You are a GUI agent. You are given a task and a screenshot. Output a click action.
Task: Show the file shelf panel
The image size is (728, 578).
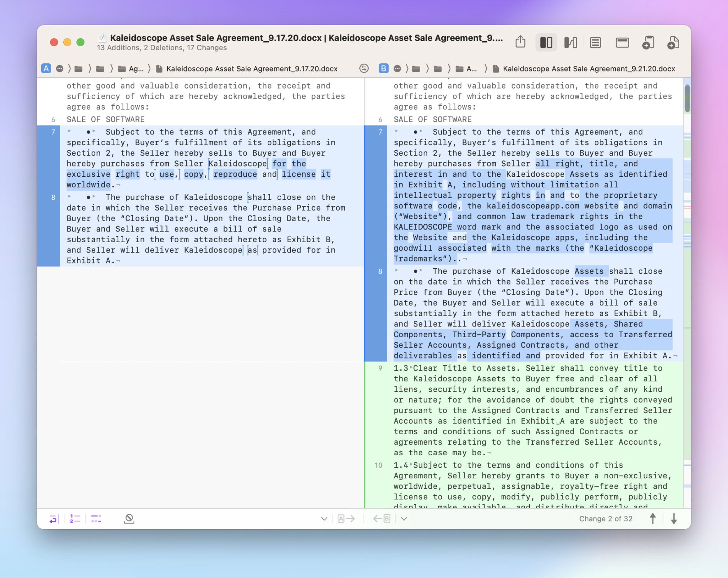[622, 42]
